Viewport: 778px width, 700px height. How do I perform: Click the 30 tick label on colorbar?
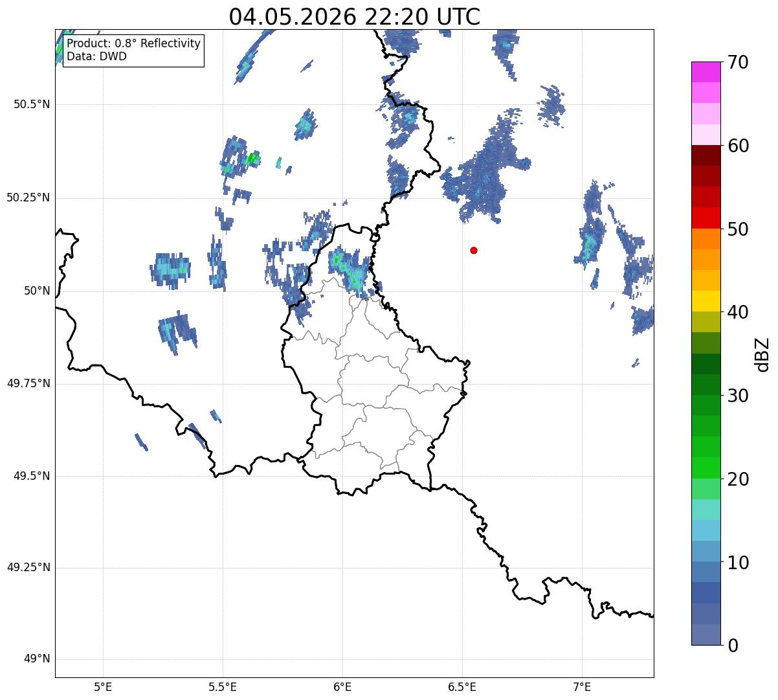point(738,395)
